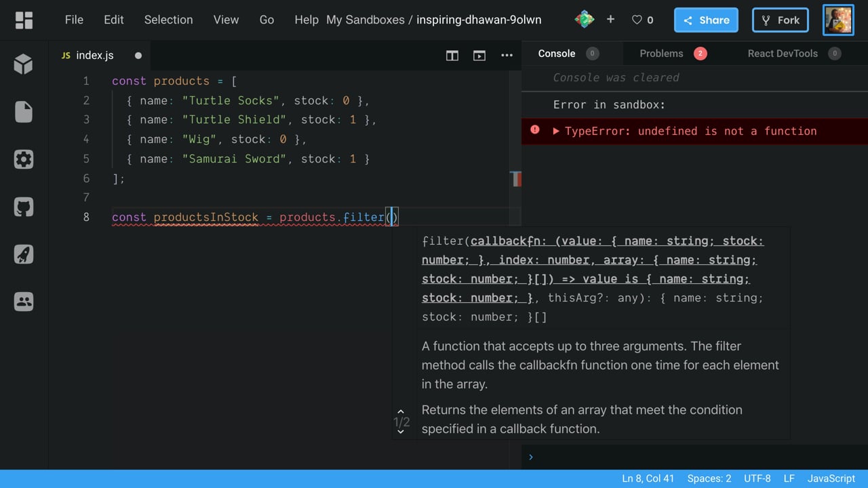Screen dimensions: 868x488
Task: Open the file Explorer sidebar icon
Action: 24,112
